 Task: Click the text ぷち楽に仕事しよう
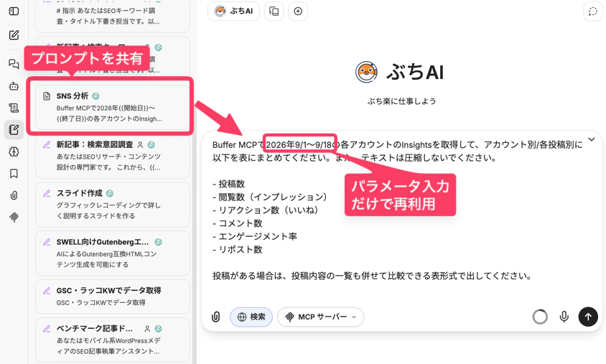tap(401, 101)
